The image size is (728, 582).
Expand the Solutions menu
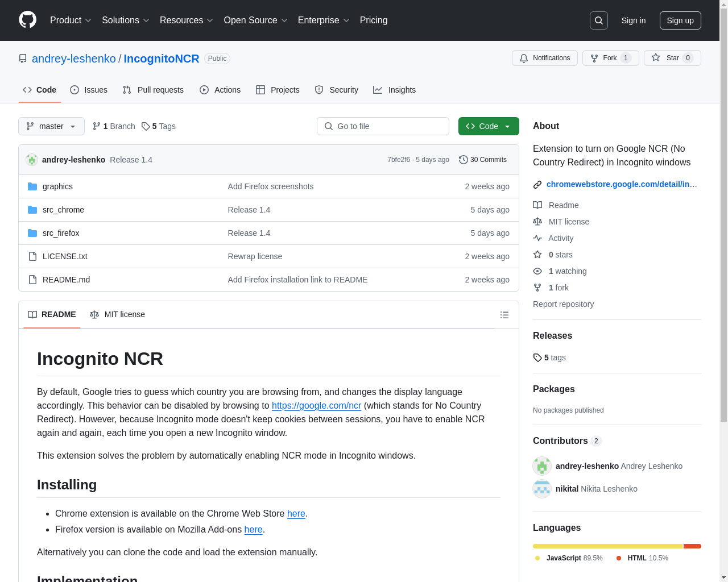126,20
